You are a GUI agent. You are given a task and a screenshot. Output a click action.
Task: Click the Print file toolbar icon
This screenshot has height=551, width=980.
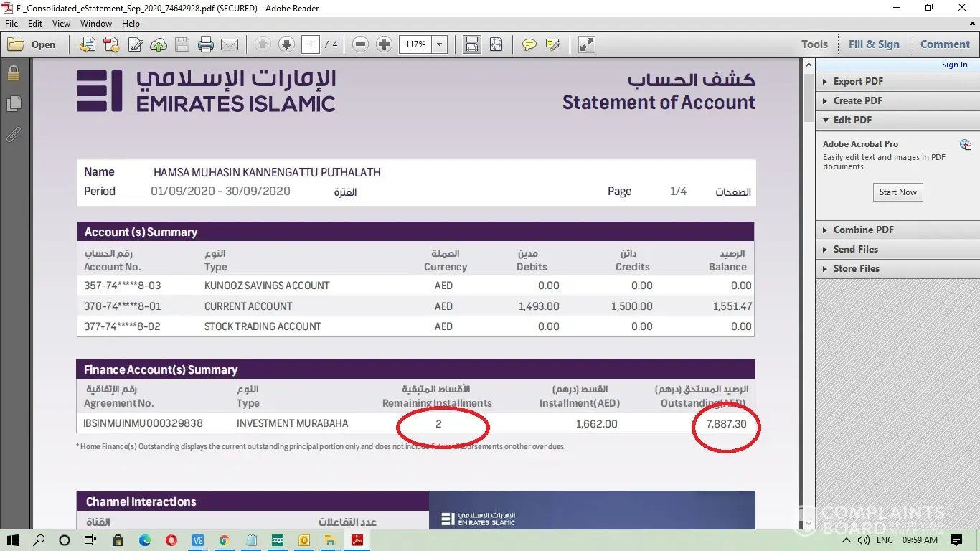click(206, 44)
